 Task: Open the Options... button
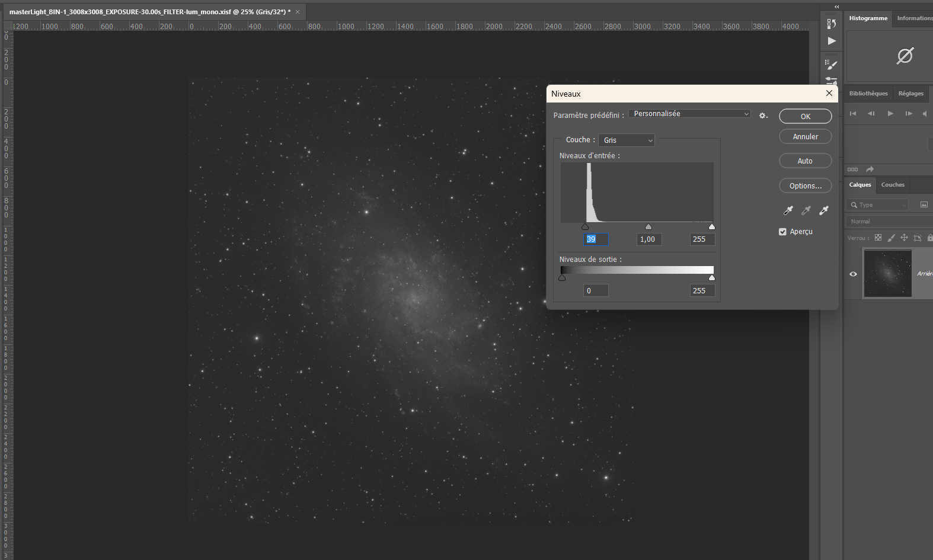pyautogui.click(x=806, y=186)
